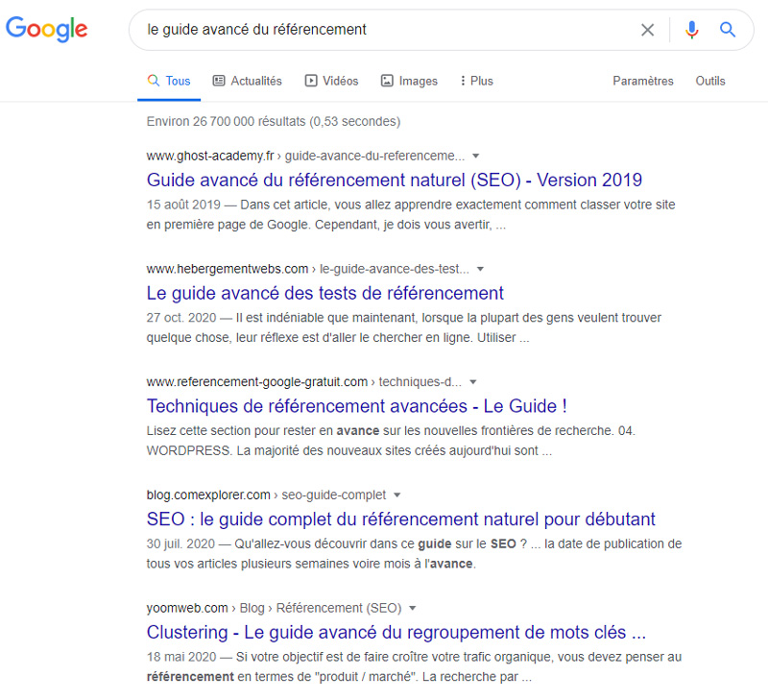The width and height of the screenshot is (768, 700).
Task: Click the yoomweb.com URL breadcrumb
Action: tap(275, 609)
